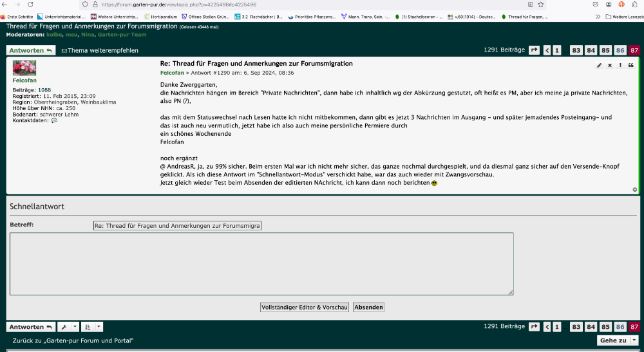
Task: Show more bookmarks via double chevron
Action: [599, 16]
